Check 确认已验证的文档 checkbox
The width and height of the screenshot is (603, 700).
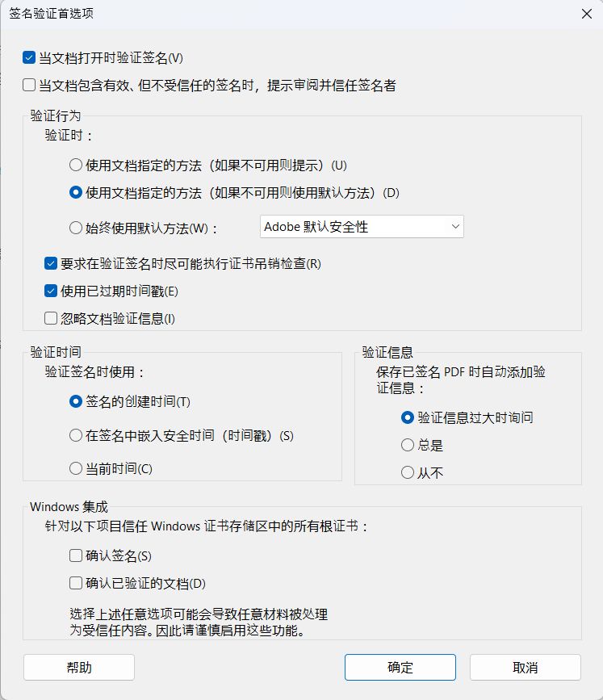pyautogui.click(x=76, y=584)
